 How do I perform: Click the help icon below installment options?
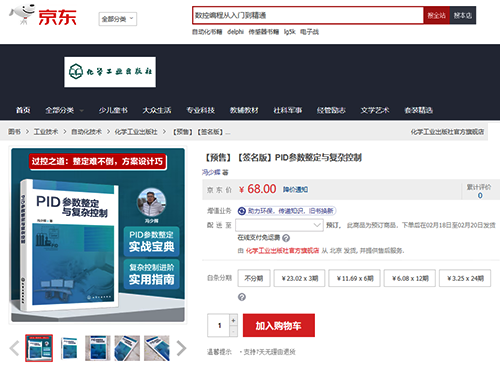click(242, 297)
